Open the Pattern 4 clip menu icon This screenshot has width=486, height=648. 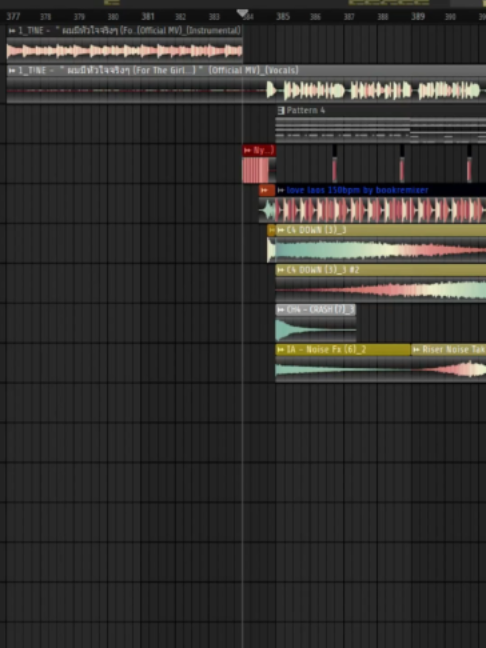[281, 110]
